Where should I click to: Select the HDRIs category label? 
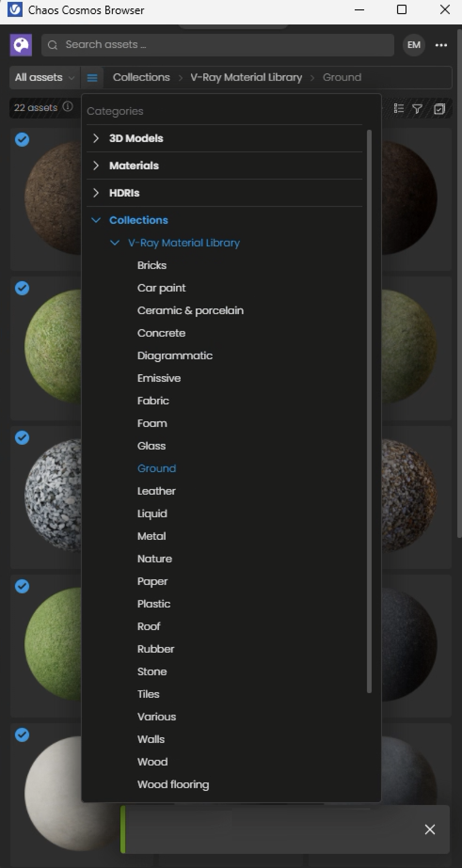point(124,193)
